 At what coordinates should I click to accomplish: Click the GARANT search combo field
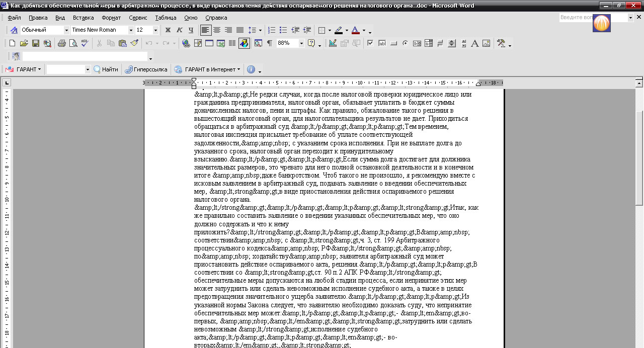point(68,69)
